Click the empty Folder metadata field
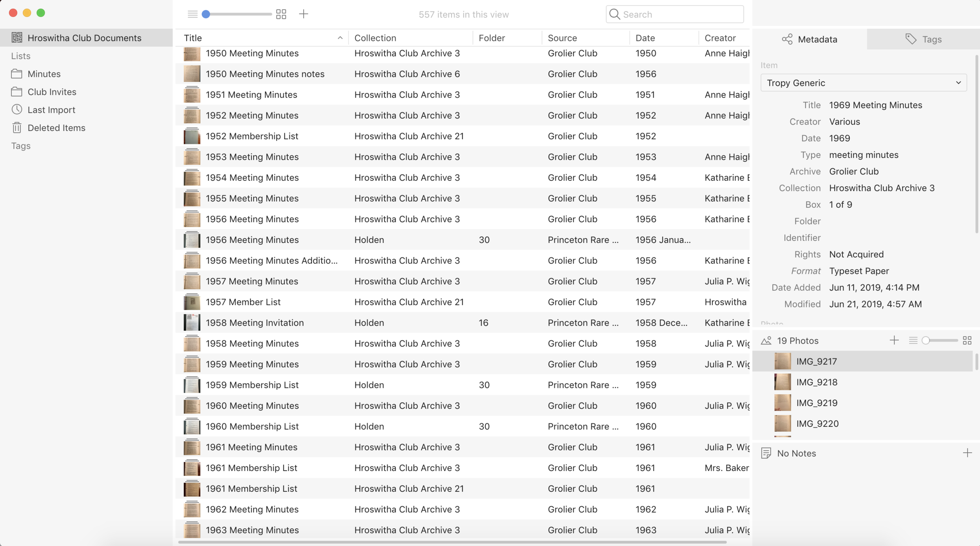This screenshot has width=980, height=546. 898,221
